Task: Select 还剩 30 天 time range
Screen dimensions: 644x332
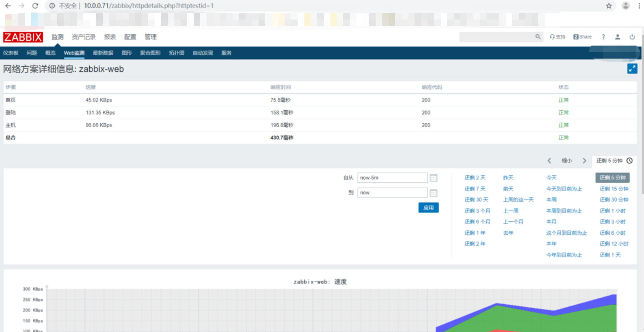Action: click(x=476, y=200)
